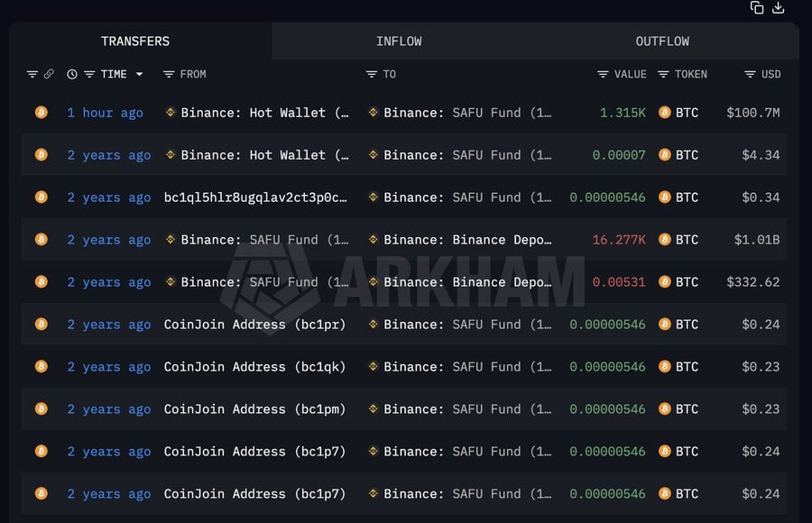The height and width of the screenshot is (523, 812).
Task: Open the filter icon beside VALUE column
Action: (x=603, y=74)
